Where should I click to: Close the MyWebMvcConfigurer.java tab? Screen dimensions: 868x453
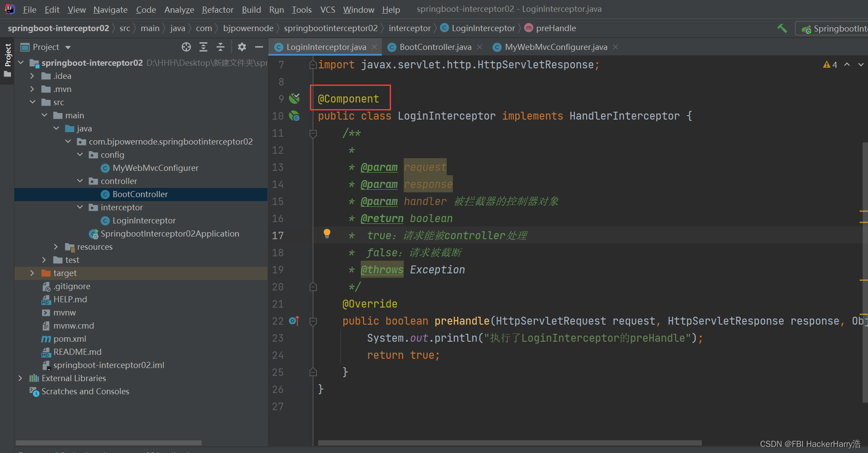coord(615,47)
